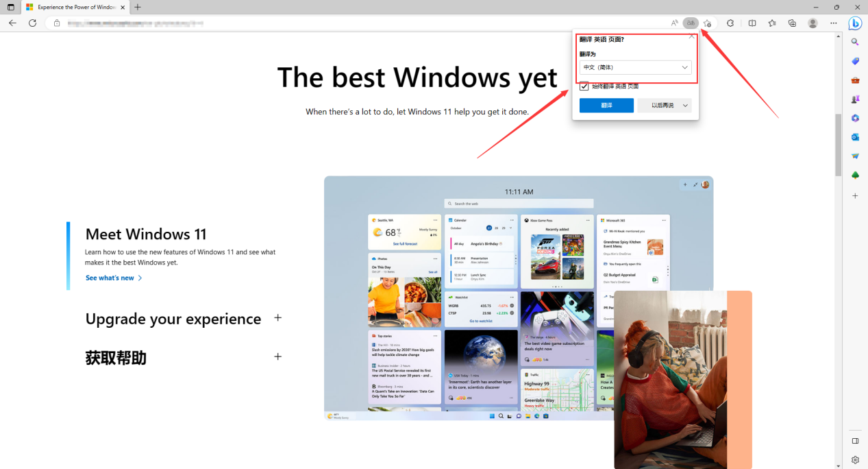Open the sidebar Microsoft 365 icon

(855, 118)
